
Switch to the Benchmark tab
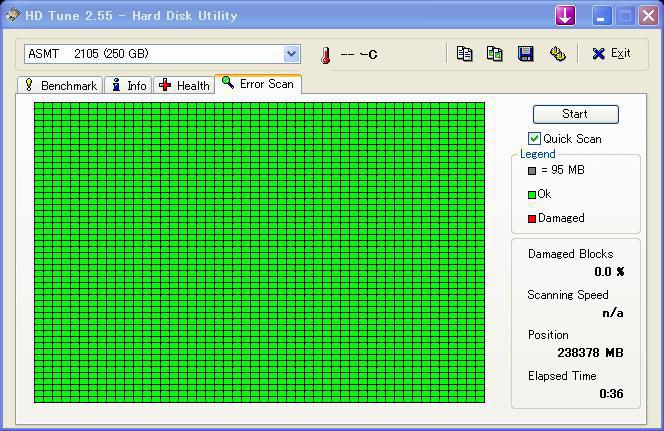(x=60, y=86)
